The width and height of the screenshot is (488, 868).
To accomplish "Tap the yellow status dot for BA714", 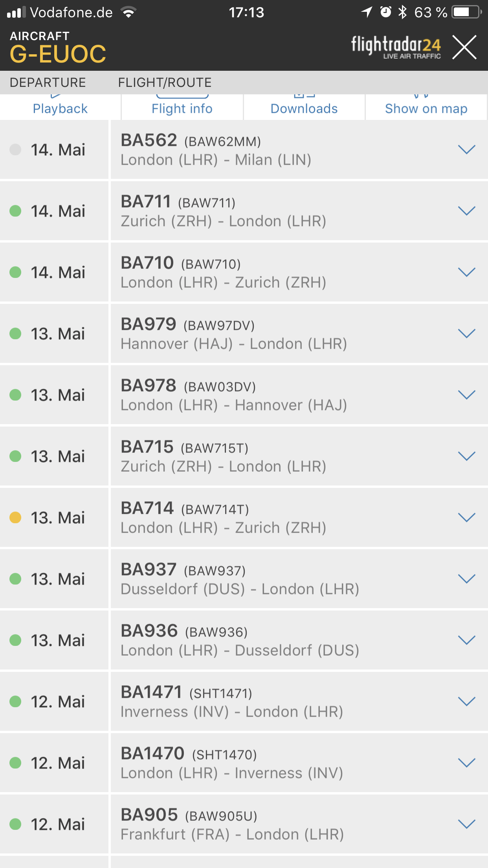I will (x=15, y=518).
